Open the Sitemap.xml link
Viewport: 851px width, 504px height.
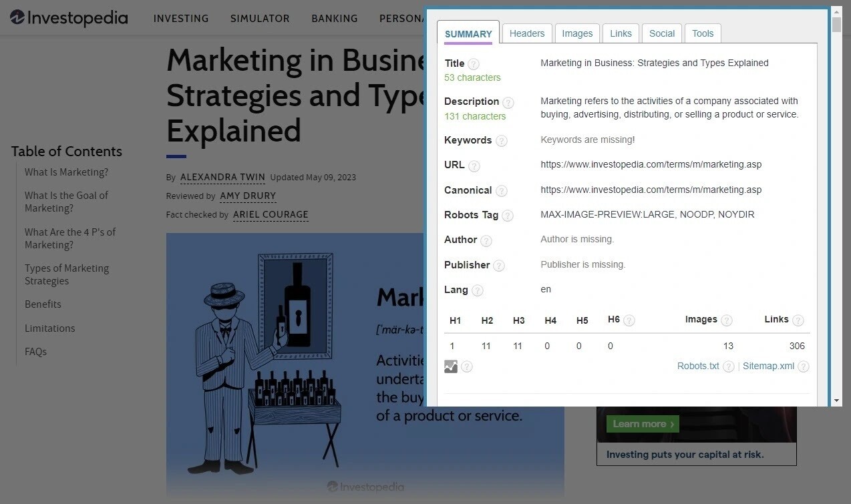pos(768,366)
